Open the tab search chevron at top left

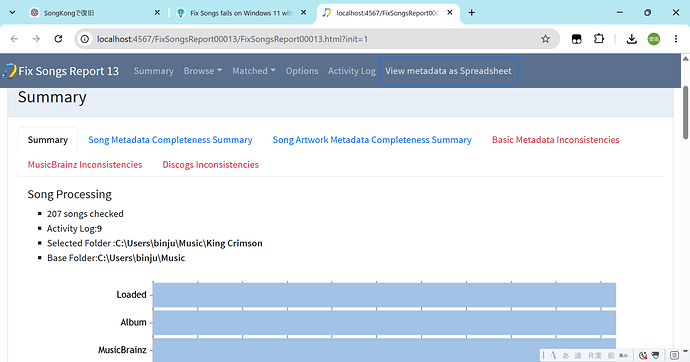coord(12,13)
